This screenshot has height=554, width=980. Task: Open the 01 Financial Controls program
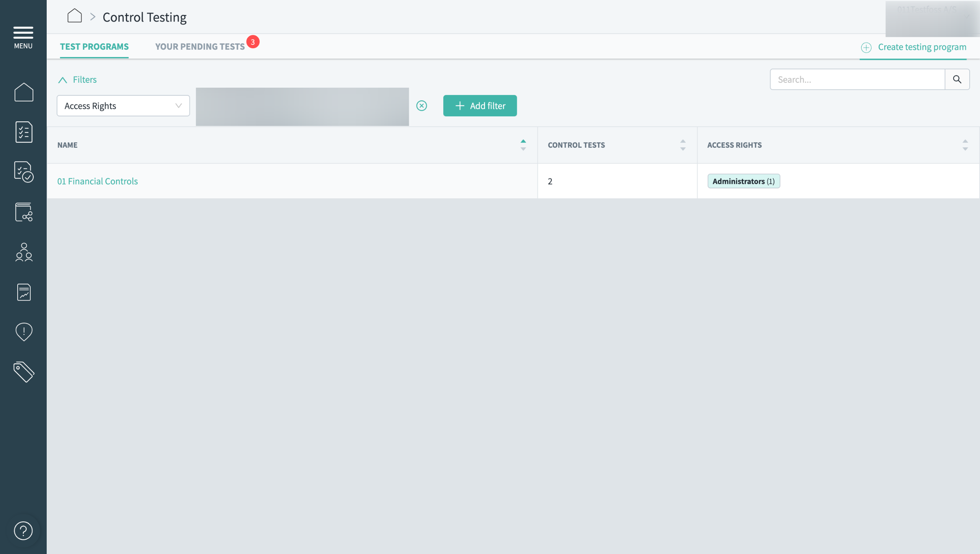point(97,181)
